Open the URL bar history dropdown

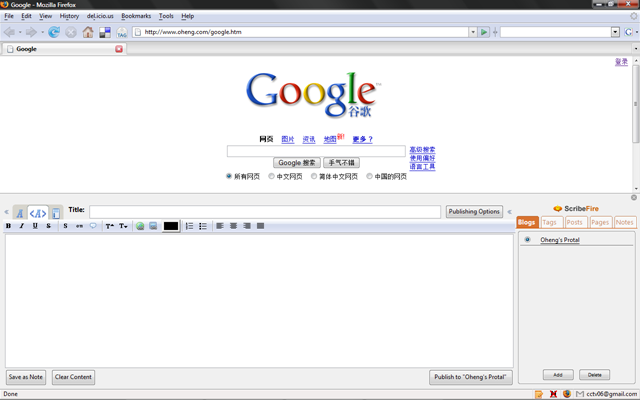pyautogui.click(x=472, y=32)
